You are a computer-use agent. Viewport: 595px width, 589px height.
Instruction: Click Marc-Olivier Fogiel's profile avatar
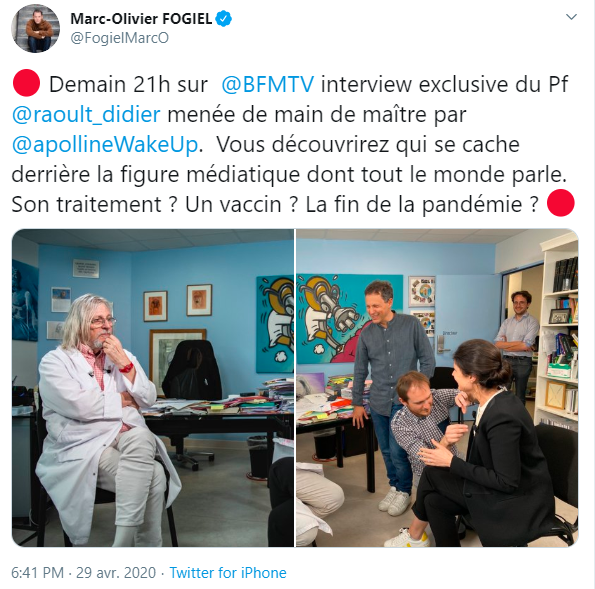point(35,29)
